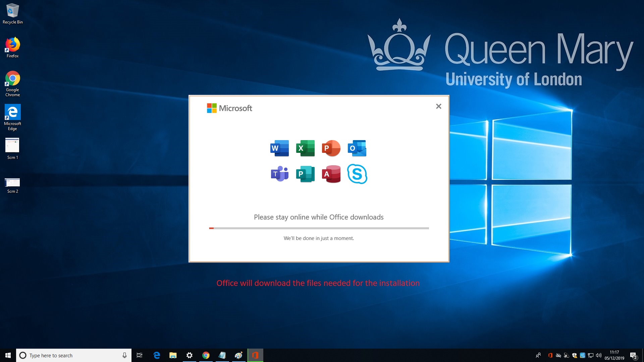
Task: Click the Outlook icon in the installer
Action: [x=357, y=148]
